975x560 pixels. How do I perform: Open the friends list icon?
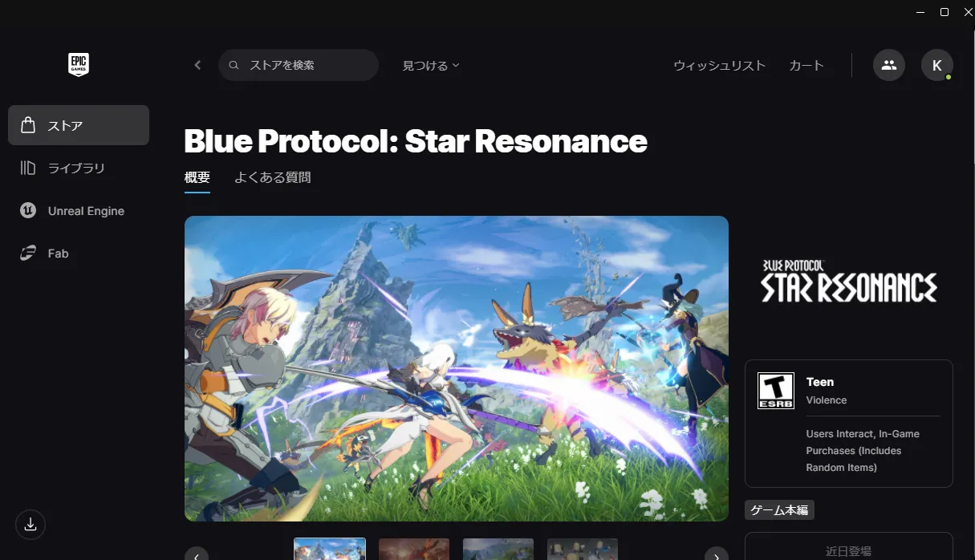coord(888,65)
